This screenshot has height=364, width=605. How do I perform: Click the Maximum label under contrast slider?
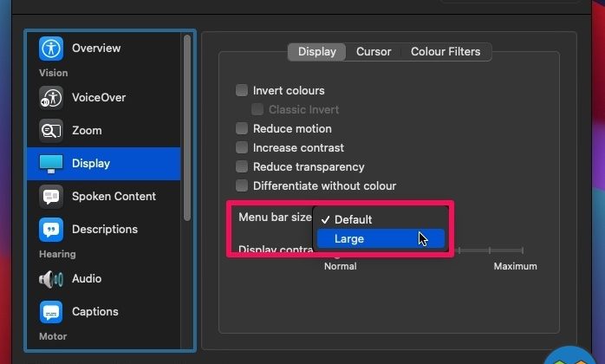point(515,266)
